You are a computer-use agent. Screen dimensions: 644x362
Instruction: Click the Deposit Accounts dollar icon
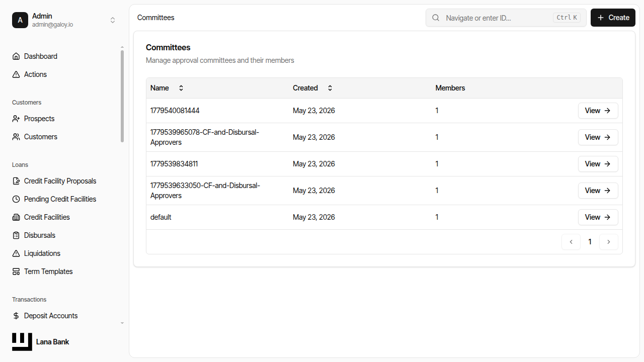click(x=16, y=316)
